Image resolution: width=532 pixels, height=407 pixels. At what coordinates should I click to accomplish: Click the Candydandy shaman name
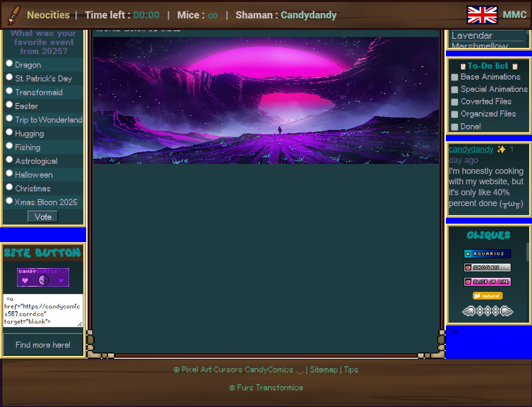pyautogui.click(x=309, y=15)
